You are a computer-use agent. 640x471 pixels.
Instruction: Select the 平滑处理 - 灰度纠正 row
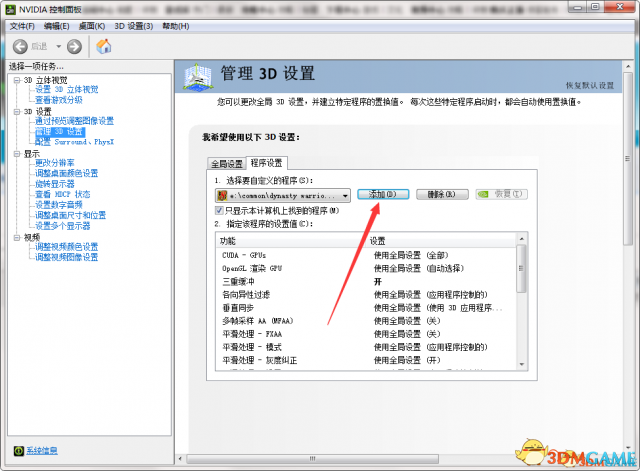coord(366,360)
